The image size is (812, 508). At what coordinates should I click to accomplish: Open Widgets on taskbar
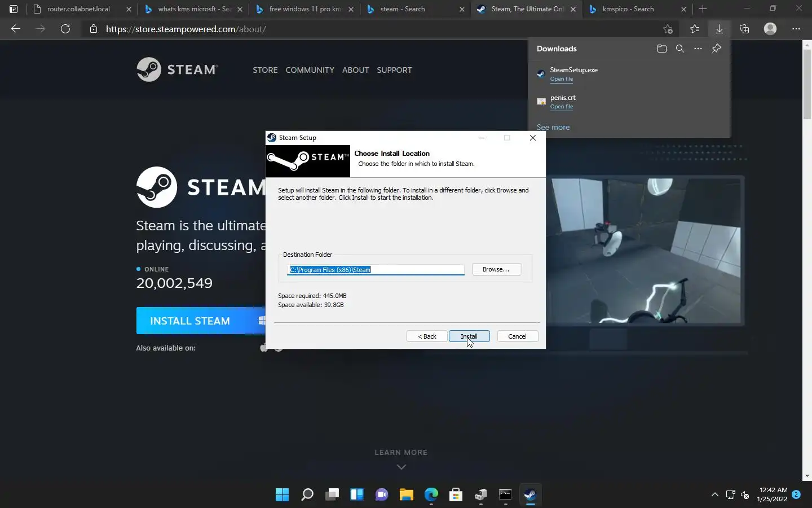(x=356, y=495)
